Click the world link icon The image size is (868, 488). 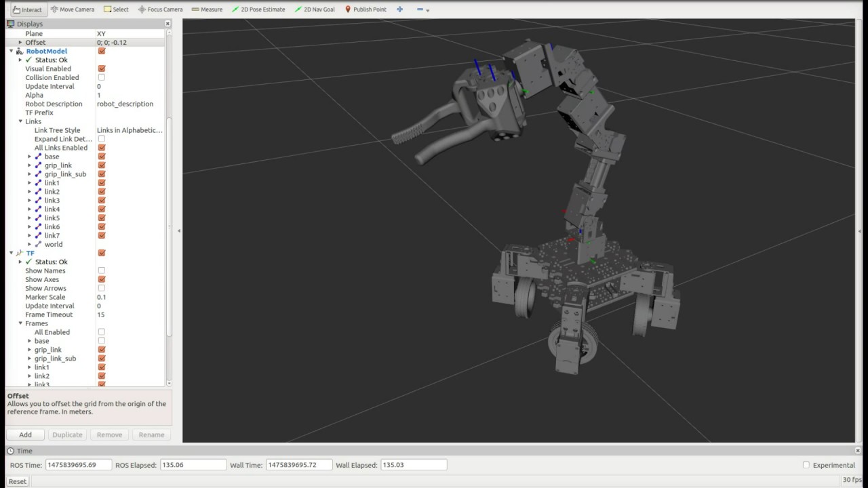[38, 245]
